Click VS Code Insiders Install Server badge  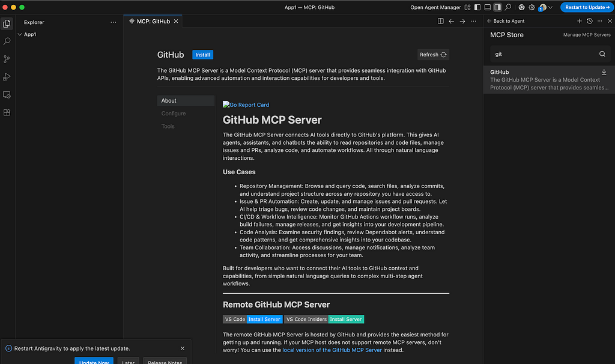pos(324,320)
